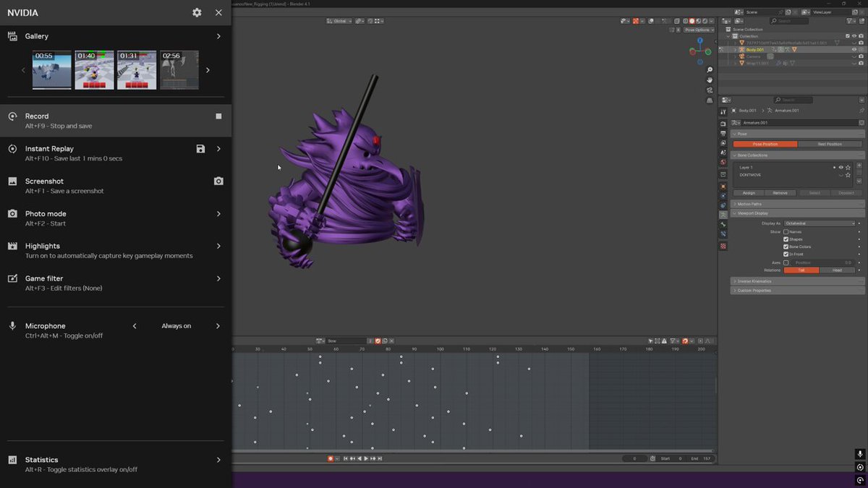Open Display As Octahedral dropdown

click(820, 223)
